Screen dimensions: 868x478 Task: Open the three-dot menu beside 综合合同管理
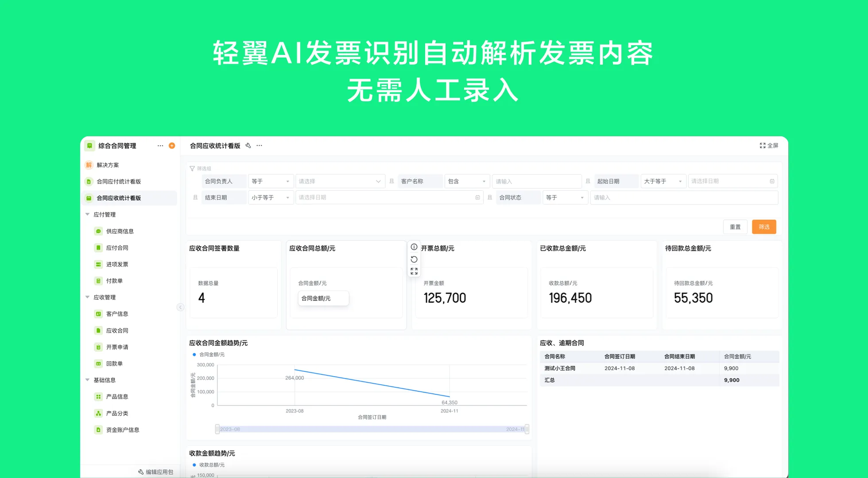(x=160, y=145)
